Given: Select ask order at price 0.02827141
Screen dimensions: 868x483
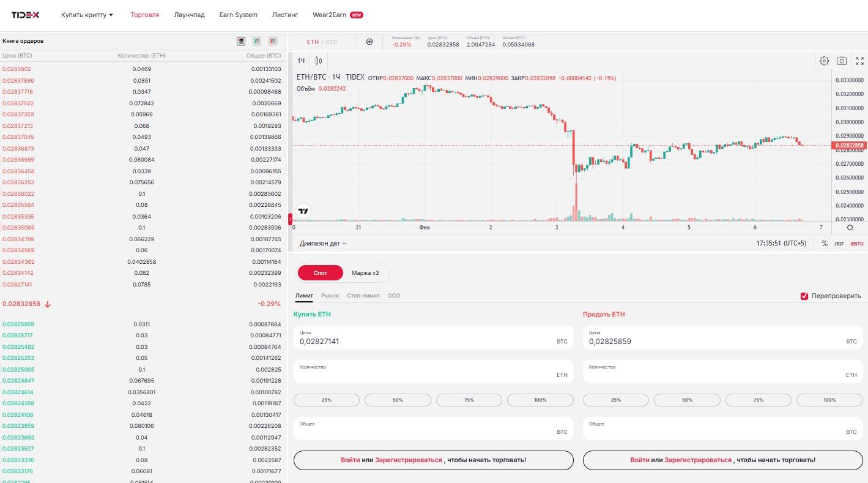Looking at the screenshot, I should point(142,285).
